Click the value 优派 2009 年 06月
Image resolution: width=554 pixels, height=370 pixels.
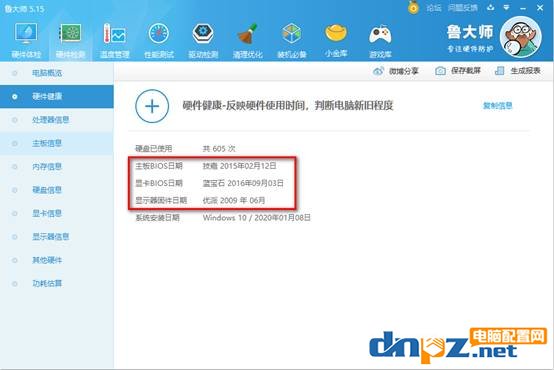[234, 200]
